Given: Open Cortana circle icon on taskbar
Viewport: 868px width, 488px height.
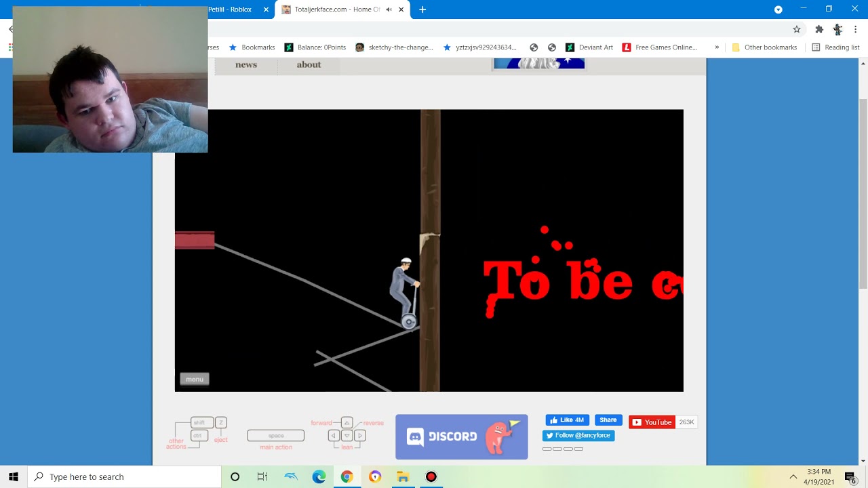Looking at the screenshot, I should 235,476.
